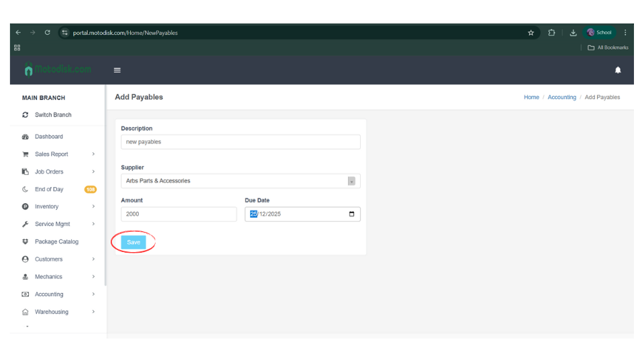Open the calendar picker in Due Date
The height and width of the screenshot is (362, 644).
[x=352, y=214]
